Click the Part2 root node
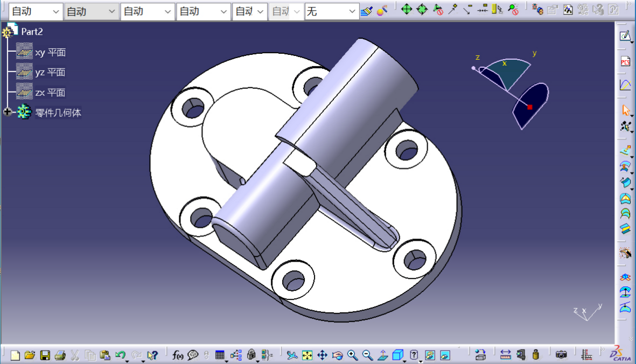Screen dimensions: 636x364 point(32,32)
